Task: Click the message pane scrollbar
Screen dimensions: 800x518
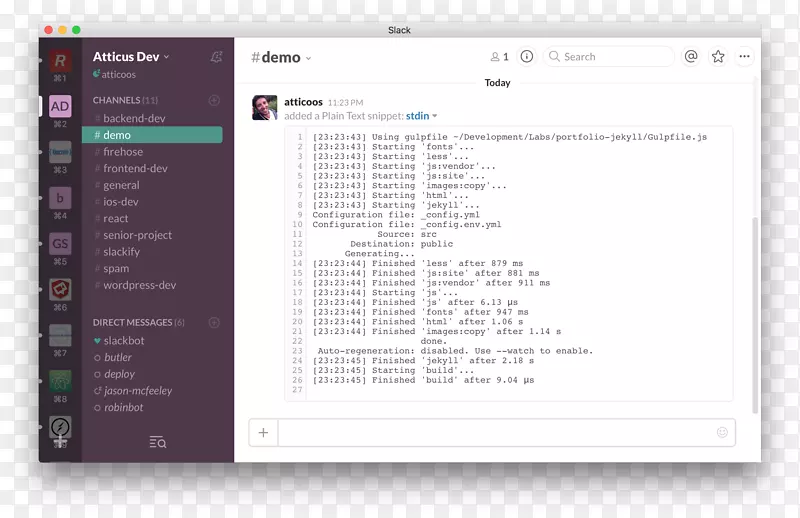Action: click(755, 315)
